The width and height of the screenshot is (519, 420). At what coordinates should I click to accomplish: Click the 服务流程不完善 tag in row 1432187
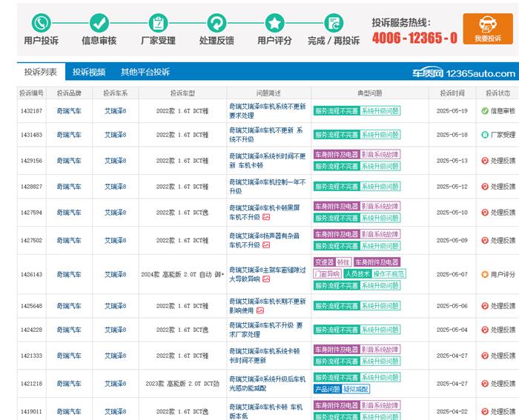pos(337,111)
